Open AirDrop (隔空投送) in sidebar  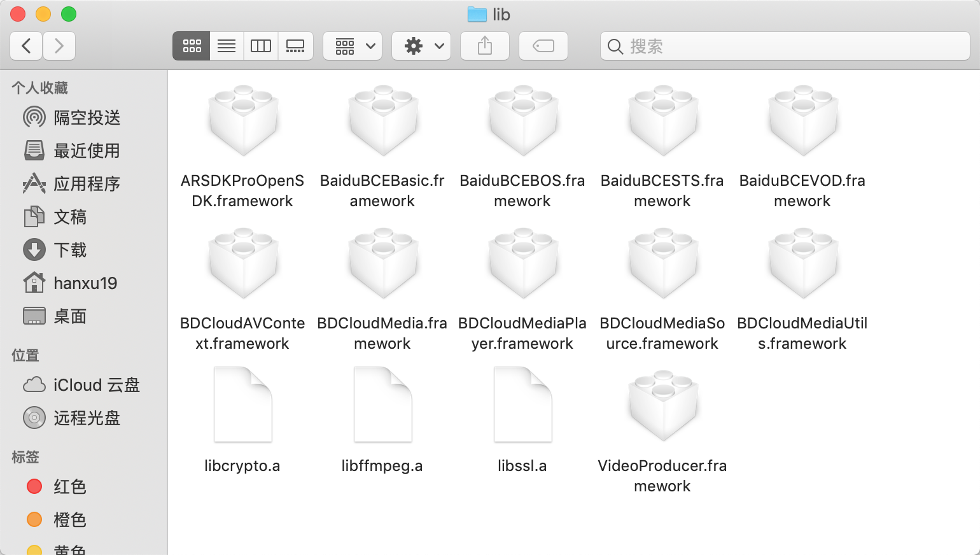click(x=83, y=118)
